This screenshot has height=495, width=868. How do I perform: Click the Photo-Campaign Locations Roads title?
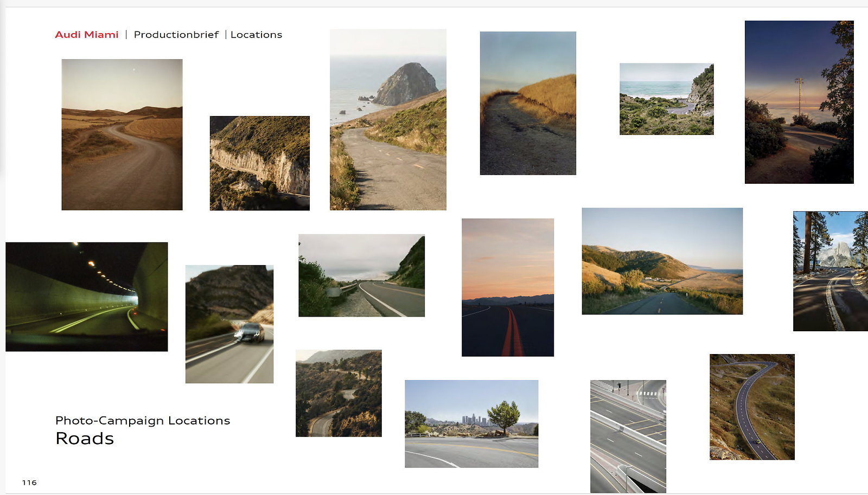click(143, 430)
